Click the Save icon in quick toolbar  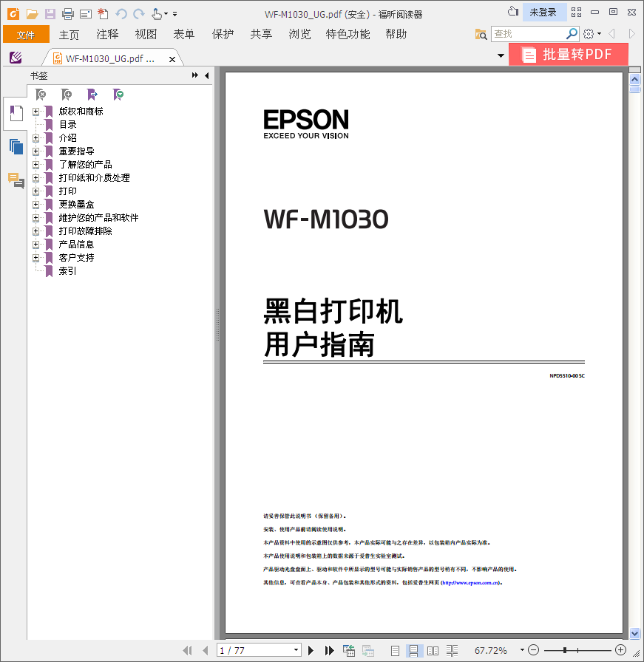pyautogui.click(x=50, y=14)
